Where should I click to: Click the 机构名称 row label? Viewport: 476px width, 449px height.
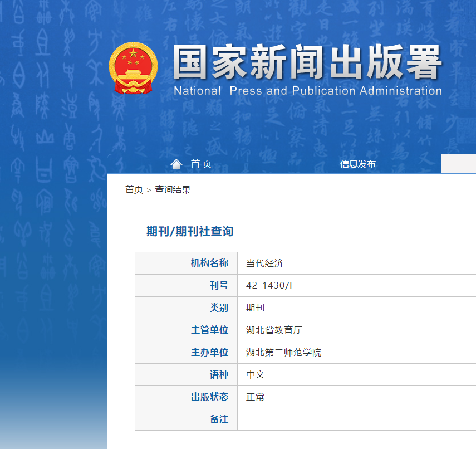[209, 263]
